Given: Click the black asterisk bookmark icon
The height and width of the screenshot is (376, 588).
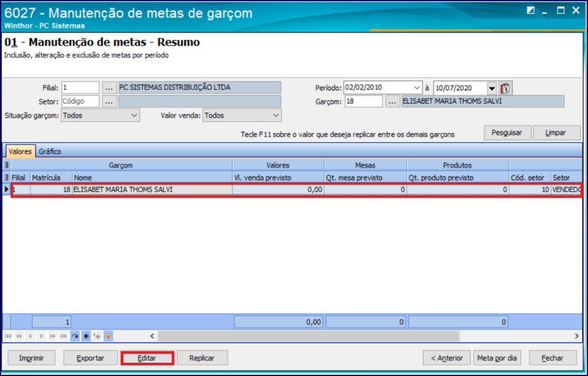Looking at the screenshot, I should pos(86,336).
